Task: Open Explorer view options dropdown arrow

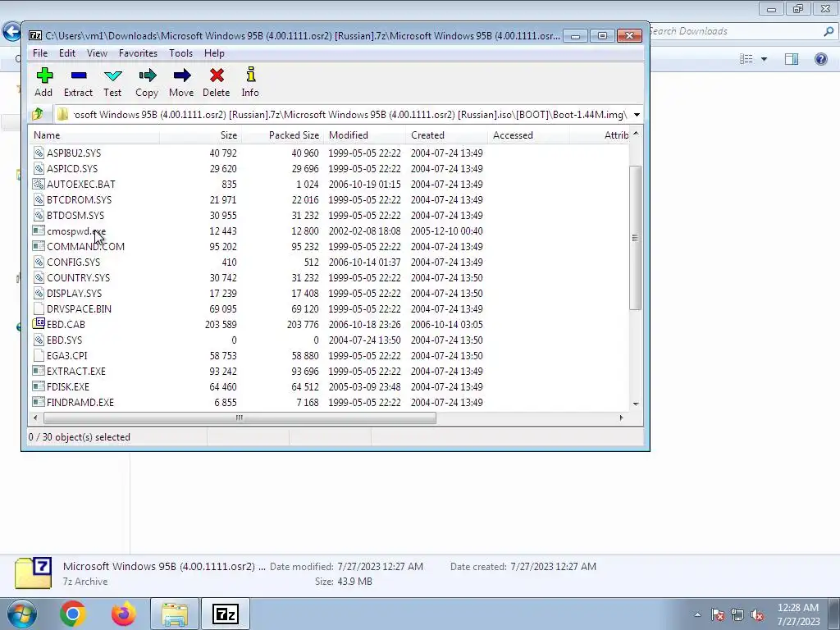Action: (764, 59)
